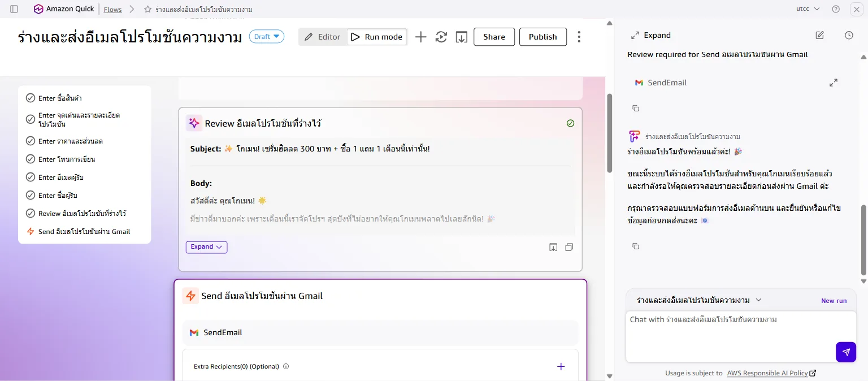Screen dimensions: 868x381
Task: Open the three-dot more options menu
Action: (x=579, y=37)
